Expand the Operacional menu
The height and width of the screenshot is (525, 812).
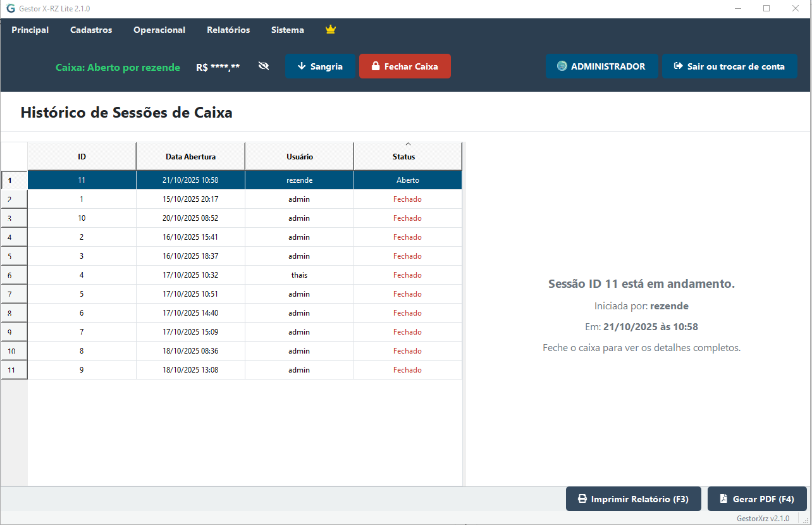pyautogui.click(x=159, y=30)
